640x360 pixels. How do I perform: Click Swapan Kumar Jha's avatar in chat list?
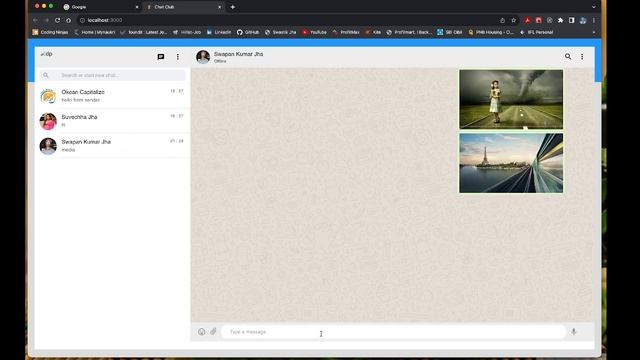pos(48,146)
